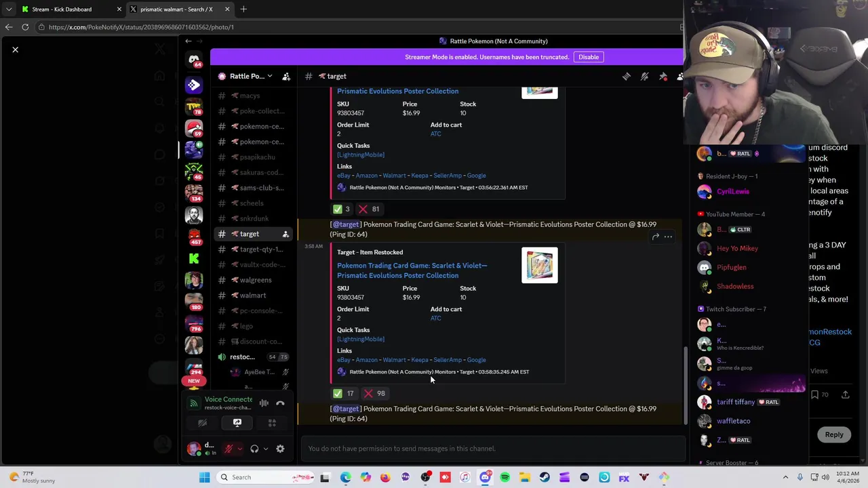Open a new browser tab
Viewport: 868px width, 488px height.
click(x=243, y=9)
